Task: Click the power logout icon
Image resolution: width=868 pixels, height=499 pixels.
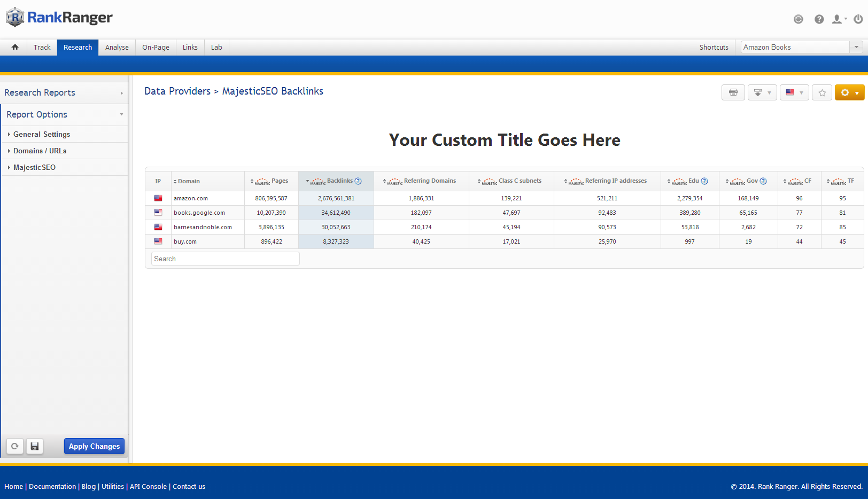Action: click(858, 19)
